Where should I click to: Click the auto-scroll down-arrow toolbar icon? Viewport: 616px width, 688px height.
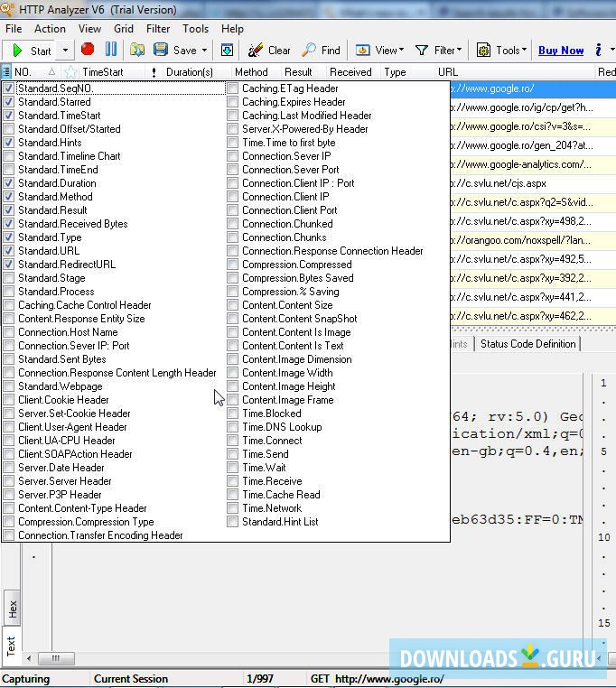coord(227,50)
